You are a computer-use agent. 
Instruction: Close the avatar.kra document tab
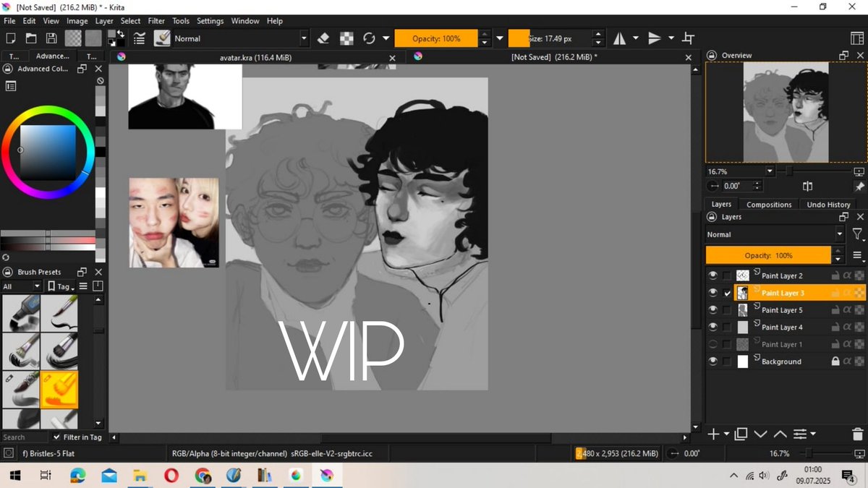click(393, 57)
